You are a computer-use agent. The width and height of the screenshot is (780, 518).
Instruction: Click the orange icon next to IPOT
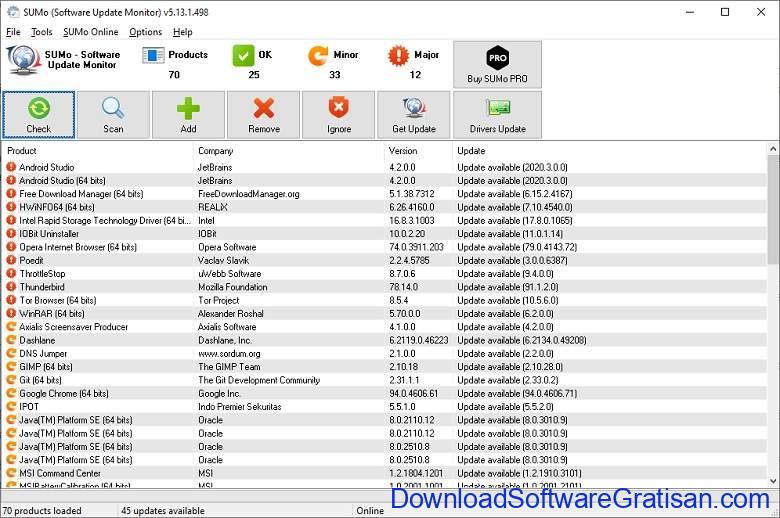coord(11,407)
